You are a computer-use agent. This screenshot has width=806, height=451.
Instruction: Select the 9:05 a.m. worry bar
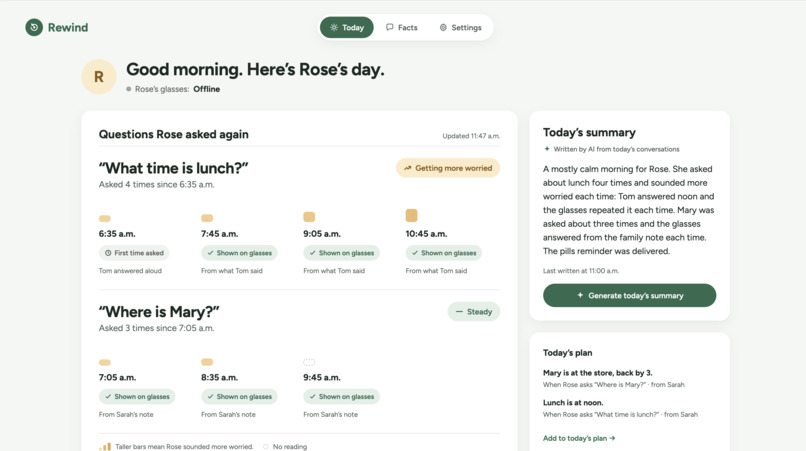click(309, 217)
